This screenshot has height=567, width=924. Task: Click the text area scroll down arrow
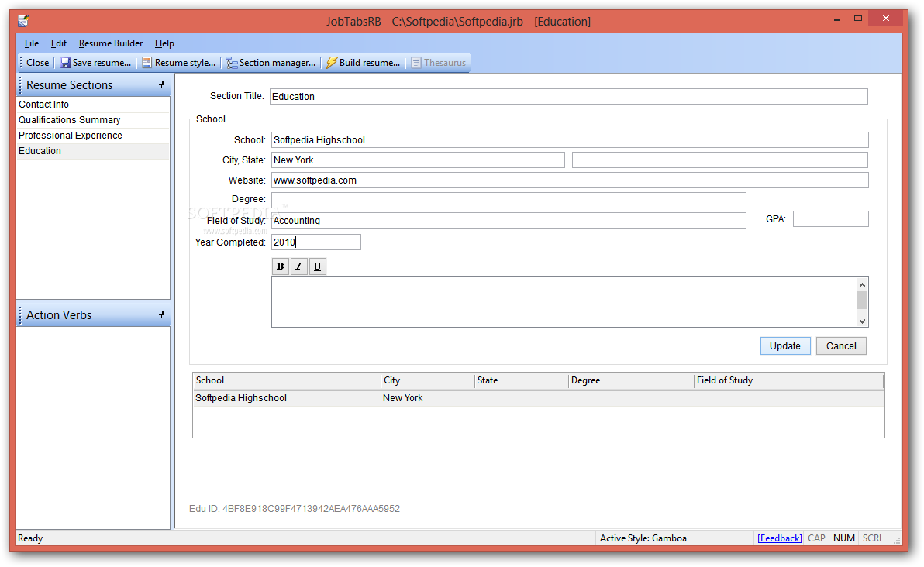862,321
